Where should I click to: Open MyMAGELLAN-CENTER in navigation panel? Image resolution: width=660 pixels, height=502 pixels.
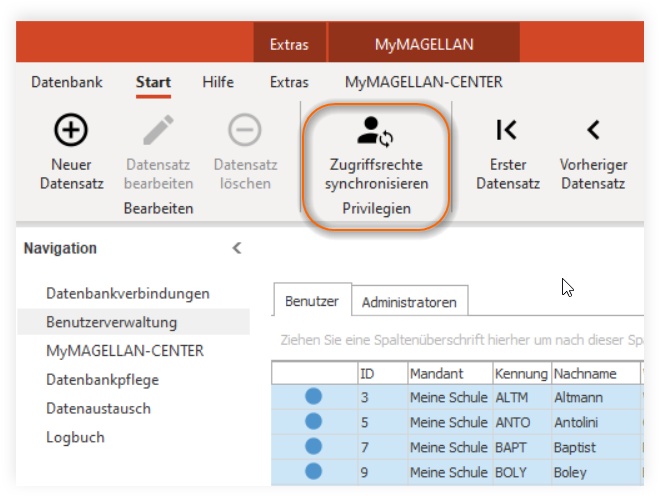[x=125, y=351]
